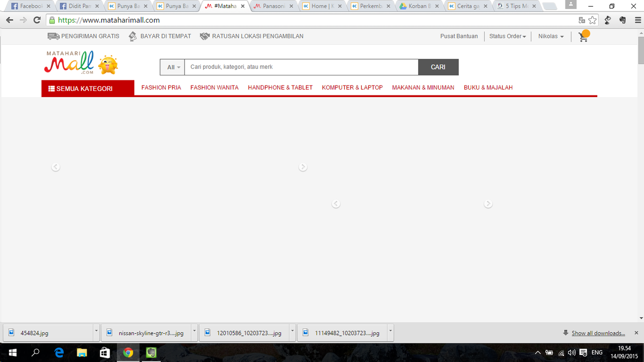The height and width of the screenshot is (362, 644).
Task: Open options arrow for 454824.jpg download
Action: click(96, 332)
